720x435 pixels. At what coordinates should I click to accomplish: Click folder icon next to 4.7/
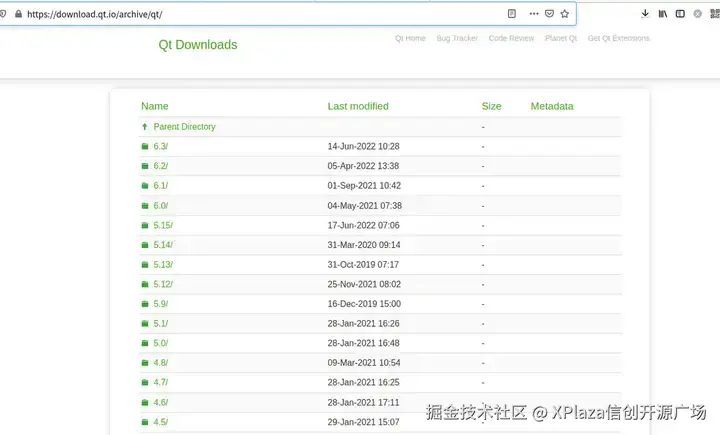(145, 382)
